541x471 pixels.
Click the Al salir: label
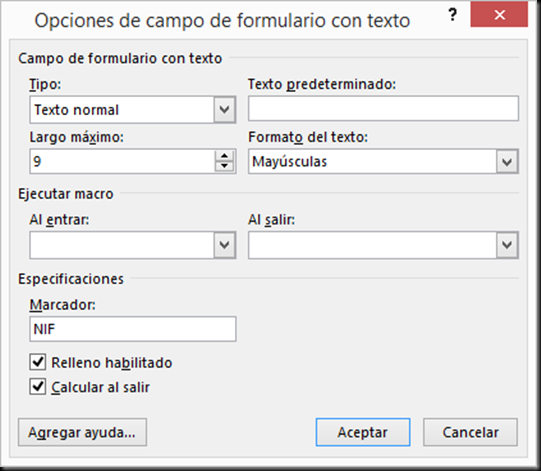[x=272, y=219]
